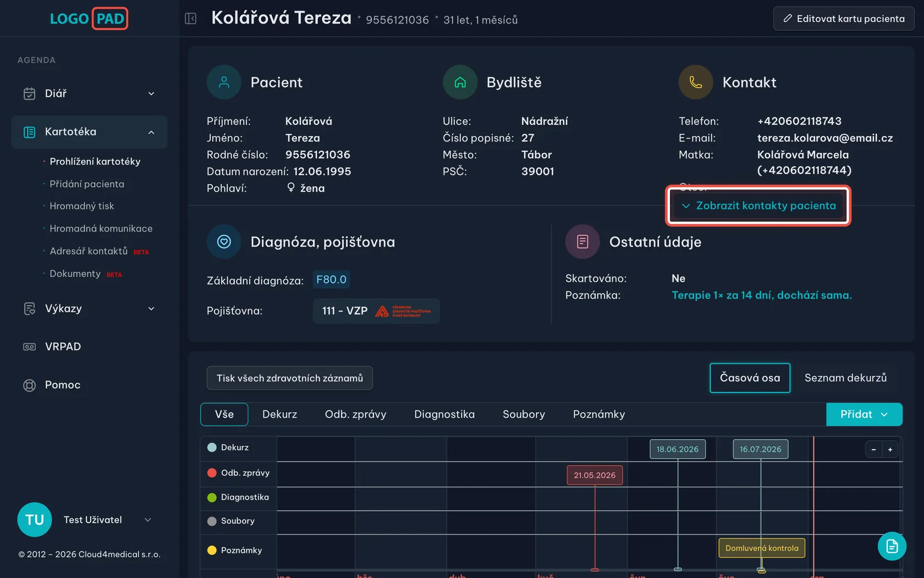Click the pencil icon on Editovat kartu
Screen dimensions: 924x578
788,19
